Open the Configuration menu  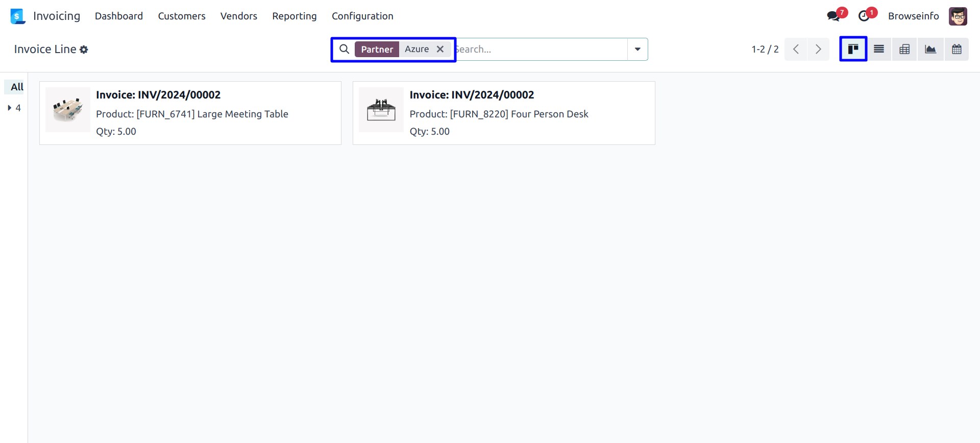[362, 16]
